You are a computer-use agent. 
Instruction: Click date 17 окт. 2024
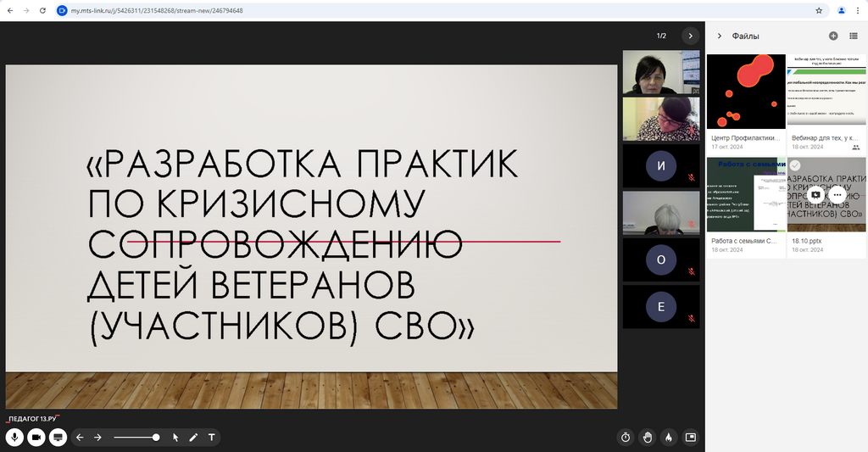[727, 147]
